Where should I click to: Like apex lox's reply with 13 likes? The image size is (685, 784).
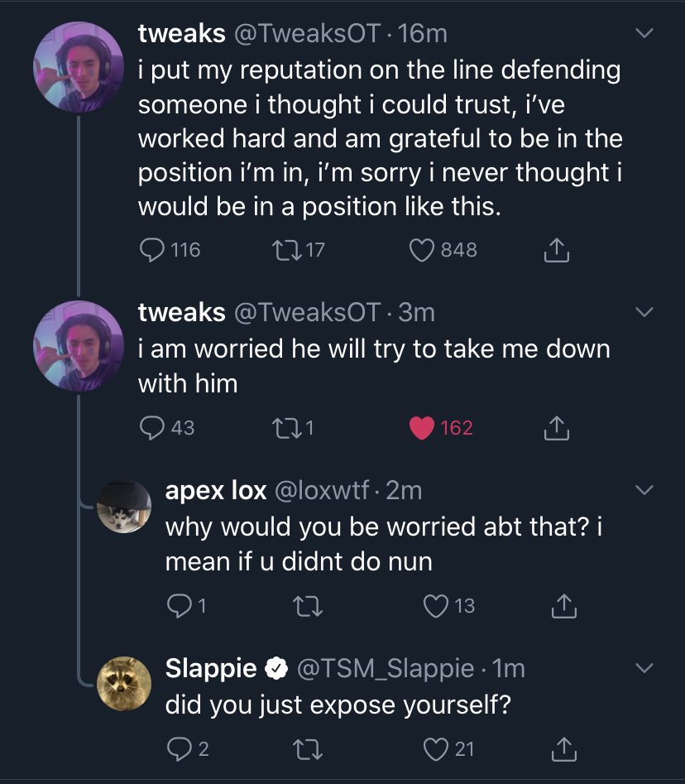coord(436,606)
